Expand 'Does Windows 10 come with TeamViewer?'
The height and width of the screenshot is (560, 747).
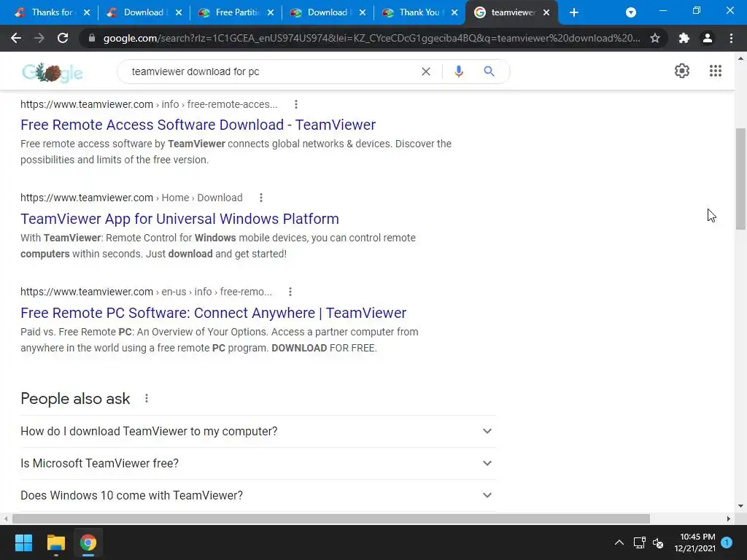coord(258,495)
